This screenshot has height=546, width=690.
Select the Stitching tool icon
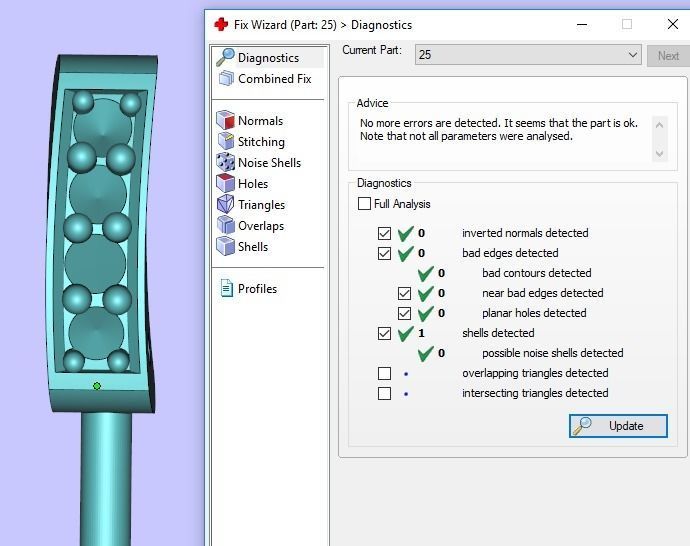coord(226,141)
